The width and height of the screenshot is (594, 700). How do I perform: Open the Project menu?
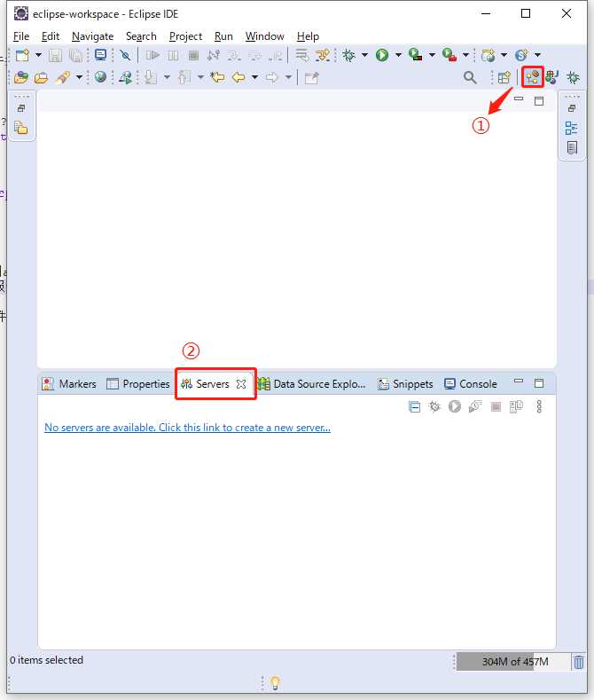[185, 36]
